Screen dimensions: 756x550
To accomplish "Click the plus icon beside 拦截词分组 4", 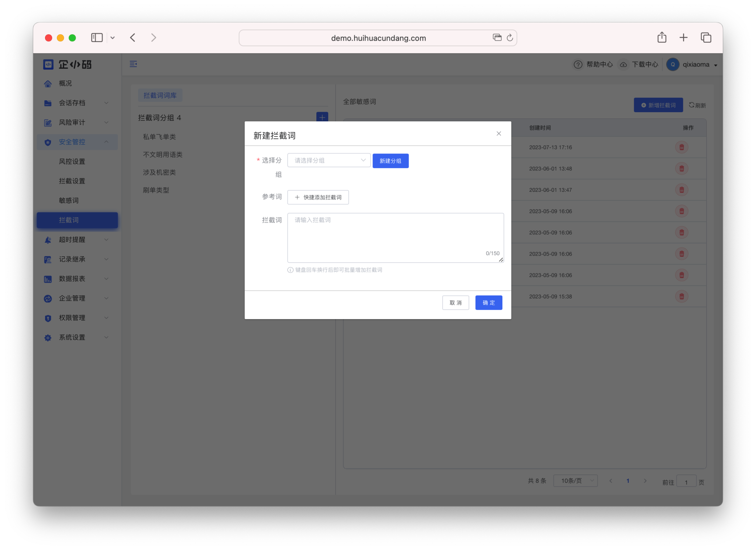I will [322, 117].
